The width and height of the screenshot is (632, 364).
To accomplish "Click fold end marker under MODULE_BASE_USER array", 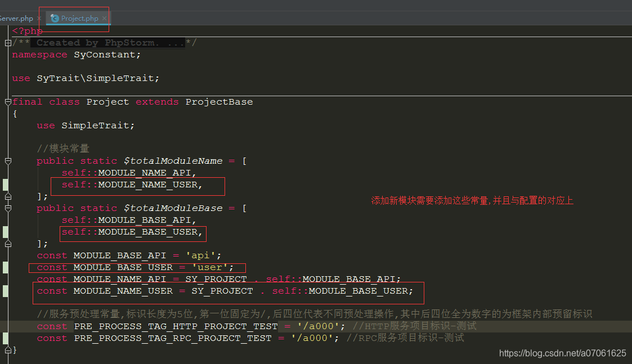I will [x=8, y=244].
